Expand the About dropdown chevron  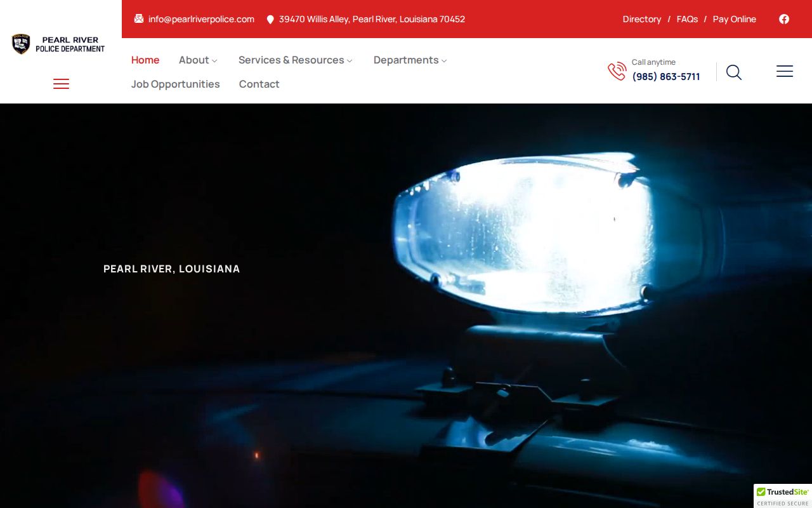(x=214, y=61)
